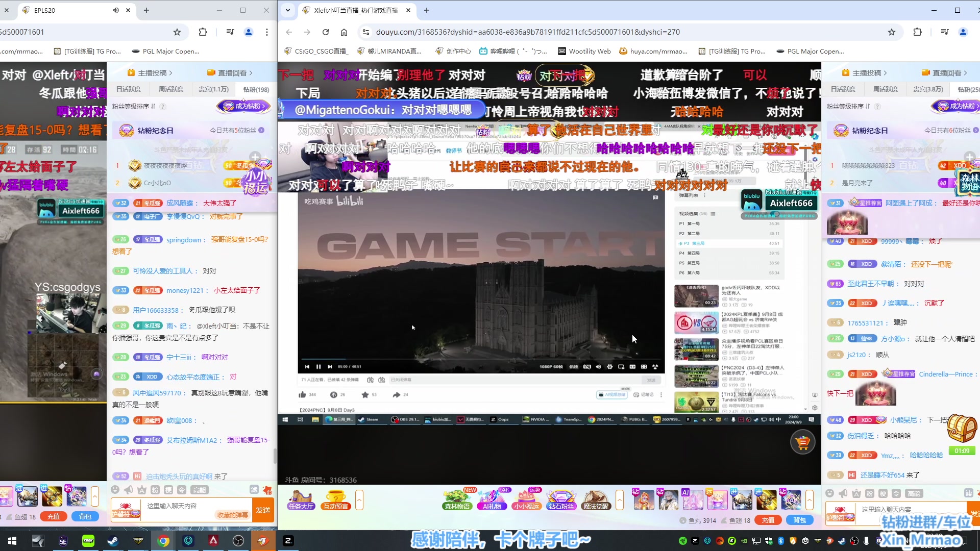
Task: Click the left chat panel scrollbar
Action: click(275, 456)
